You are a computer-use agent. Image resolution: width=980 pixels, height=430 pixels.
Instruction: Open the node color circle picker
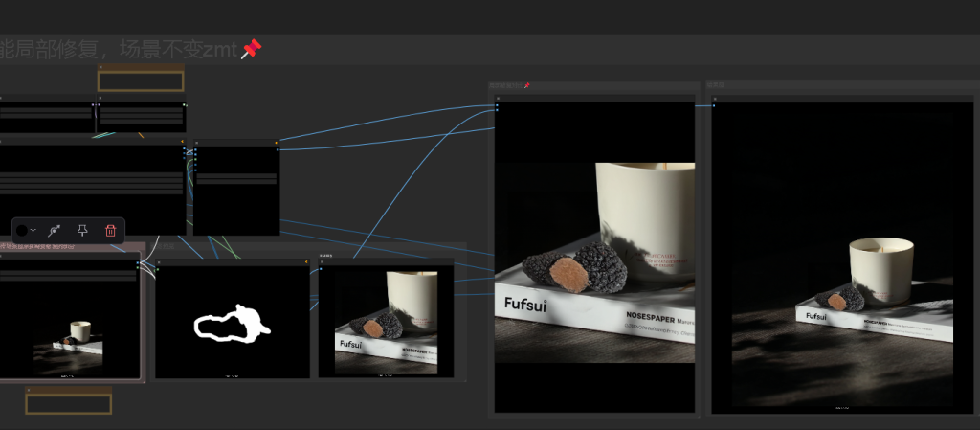[x=21, y=231]
